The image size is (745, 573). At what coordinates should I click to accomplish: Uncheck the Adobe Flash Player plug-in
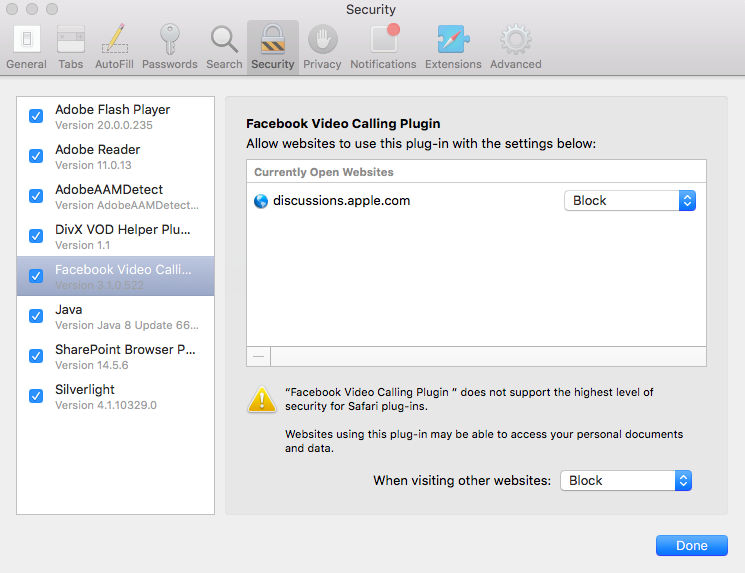[36, 116]
